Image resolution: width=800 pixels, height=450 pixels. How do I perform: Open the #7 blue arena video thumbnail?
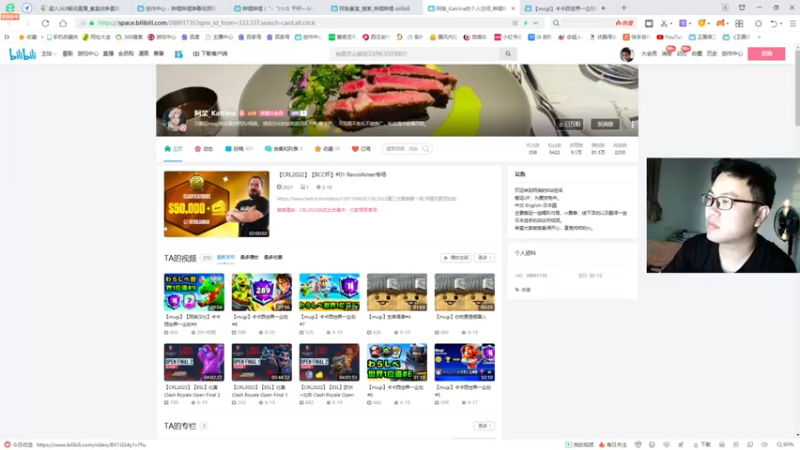pos(329,292)
